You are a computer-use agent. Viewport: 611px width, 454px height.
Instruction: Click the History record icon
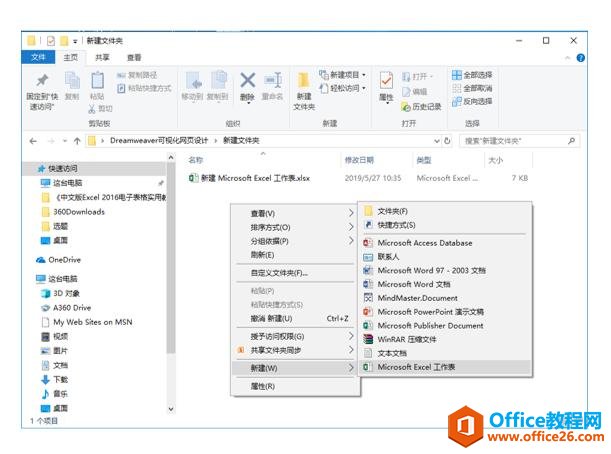point(406,106)
